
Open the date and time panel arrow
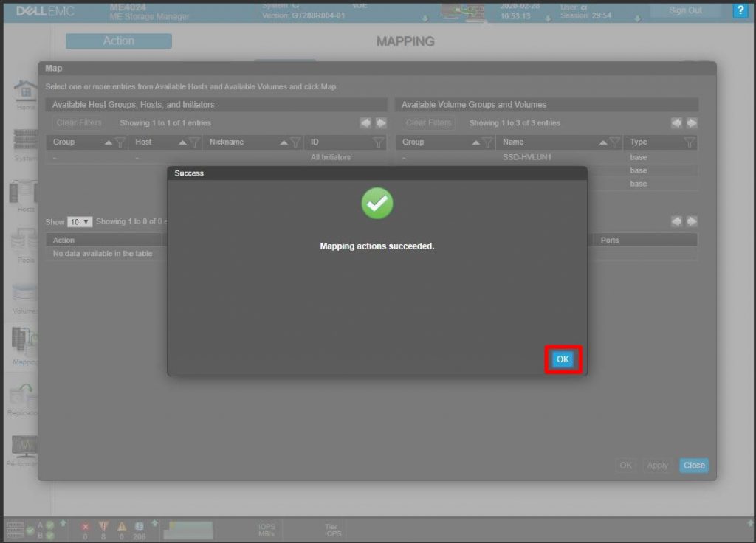(548, 18)
